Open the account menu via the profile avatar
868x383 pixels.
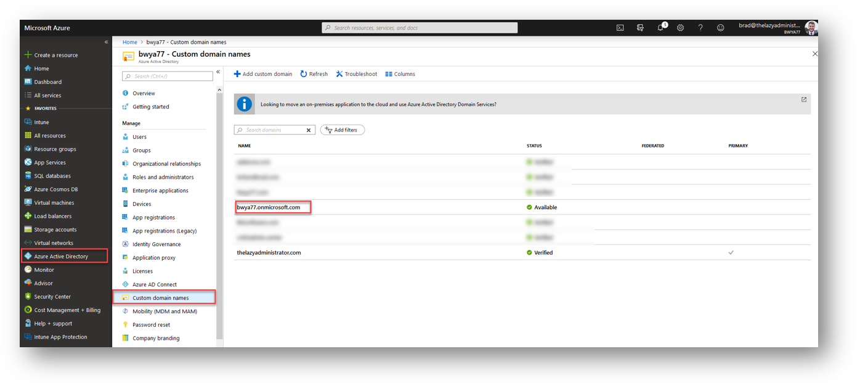point(811,28)
